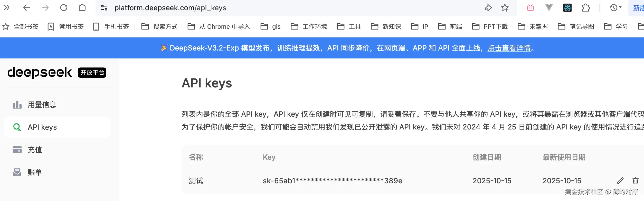Click the 测试 key name cell
Viewport: 644px width, 201px height.
(196, 181)
